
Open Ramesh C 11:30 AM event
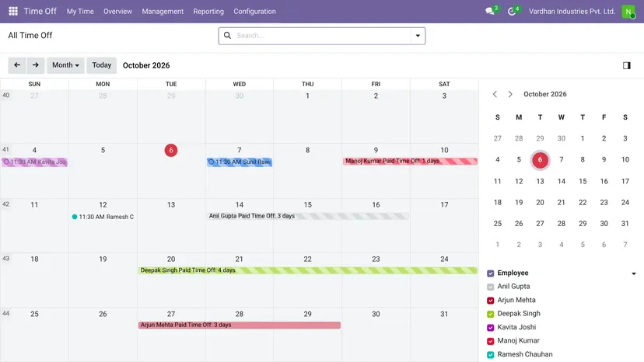pos(103,217)
